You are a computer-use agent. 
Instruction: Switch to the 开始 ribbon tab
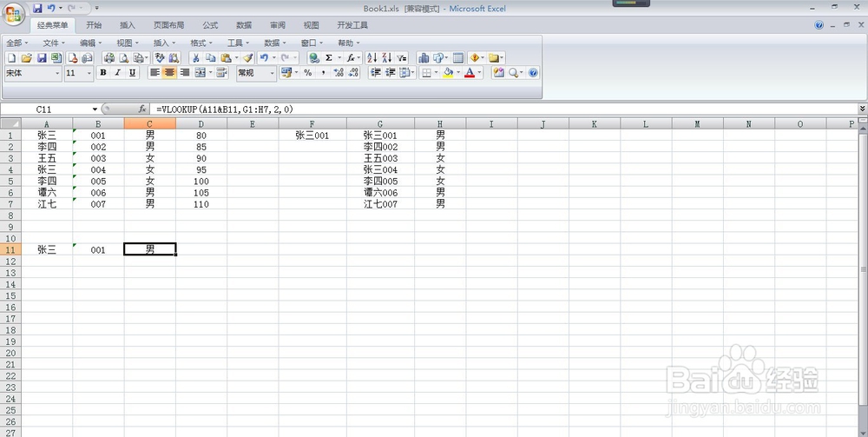[x=94, y=25]
